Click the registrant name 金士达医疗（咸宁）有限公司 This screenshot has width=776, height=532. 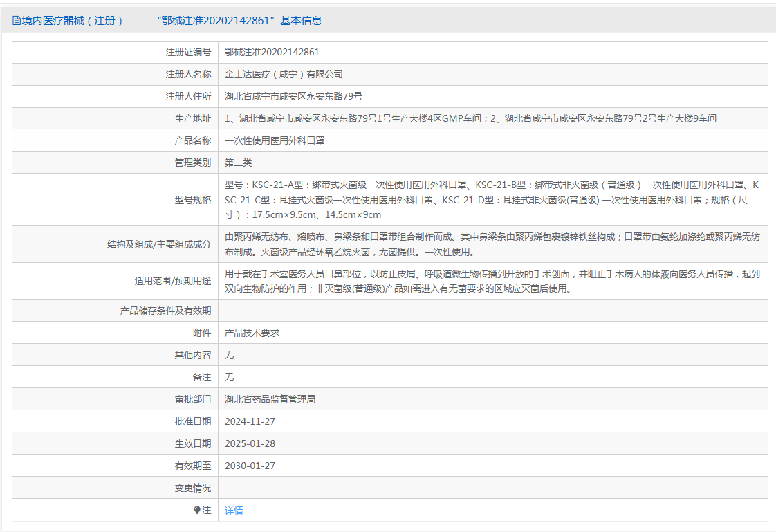[284, 74]
